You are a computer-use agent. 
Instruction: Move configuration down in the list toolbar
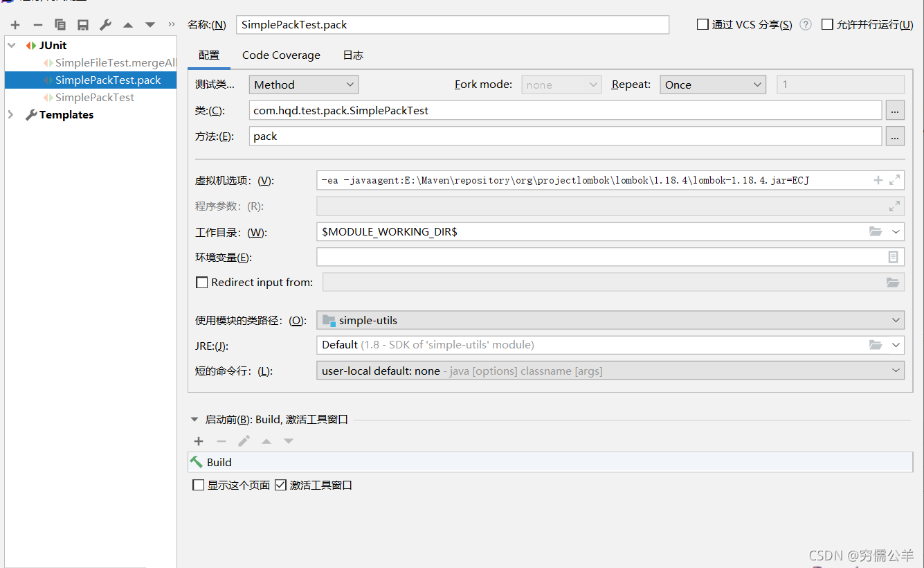click(150, 25)
